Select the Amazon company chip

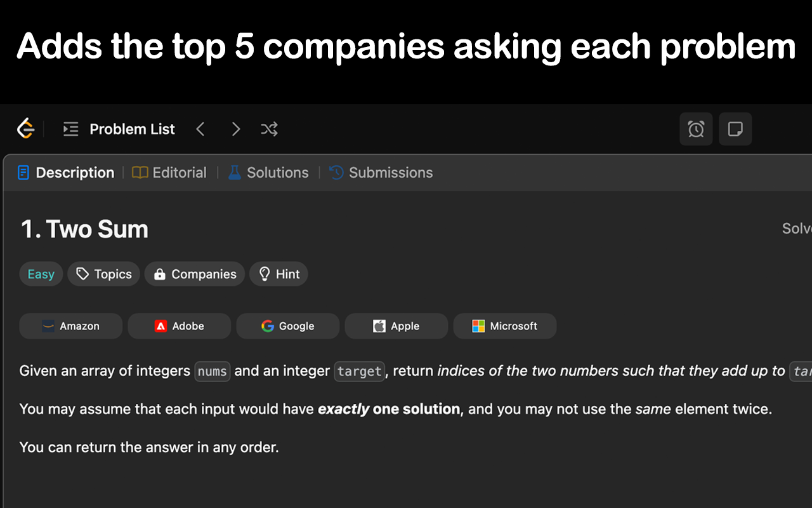(x=71, y=326)
